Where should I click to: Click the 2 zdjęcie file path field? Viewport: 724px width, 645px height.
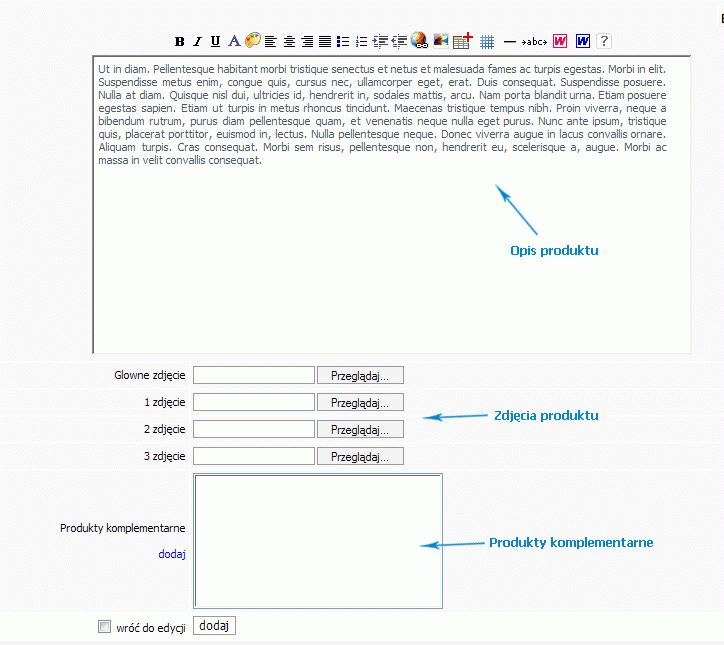coord(254,429)
